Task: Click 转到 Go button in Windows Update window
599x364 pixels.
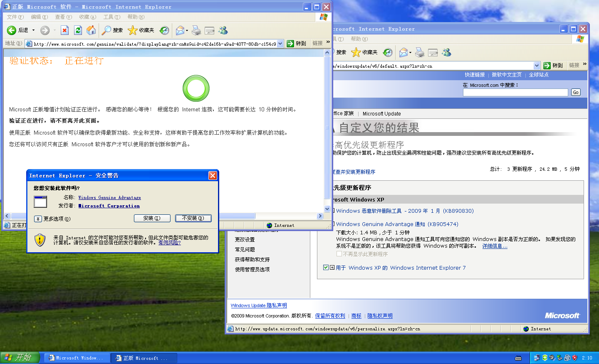Action: (x=553, y=66)
